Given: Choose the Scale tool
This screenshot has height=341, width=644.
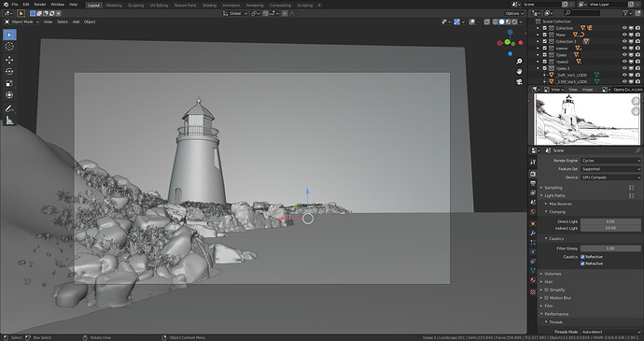Looking at the screenshot, I should point(9,83).
